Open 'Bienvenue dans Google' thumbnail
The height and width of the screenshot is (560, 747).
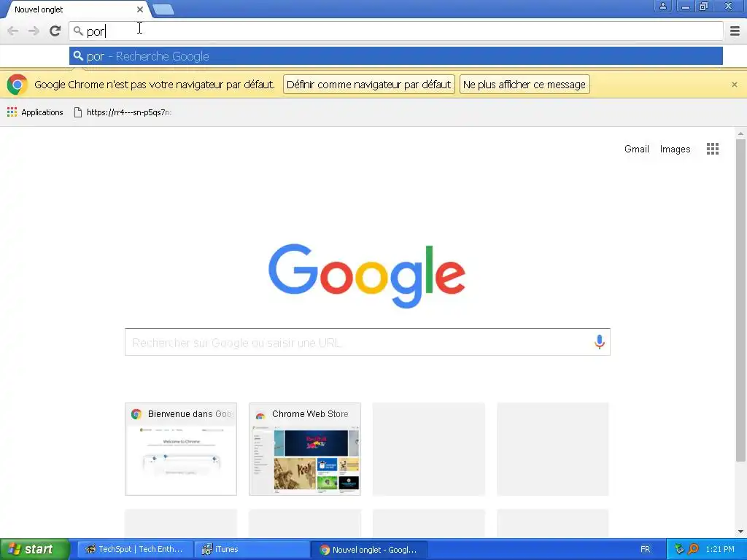click(x=181, y=449)
